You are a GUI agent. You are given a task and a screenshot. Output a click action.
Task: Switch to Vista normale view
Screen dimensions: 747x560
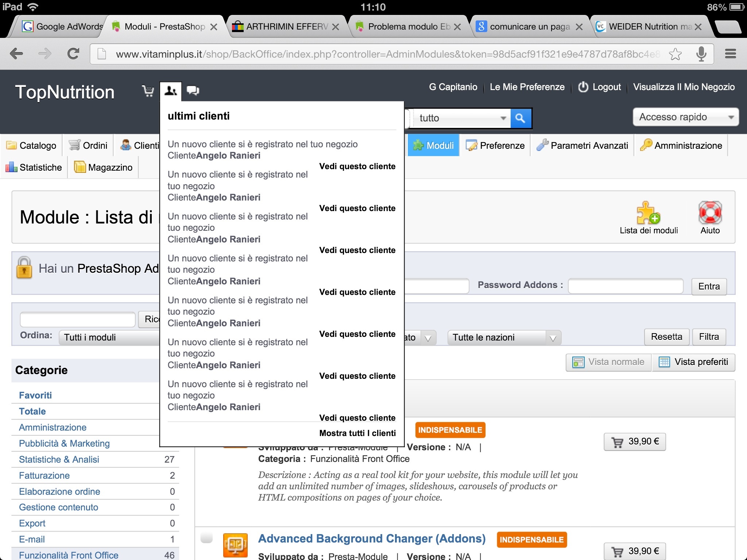click(609, 362)
